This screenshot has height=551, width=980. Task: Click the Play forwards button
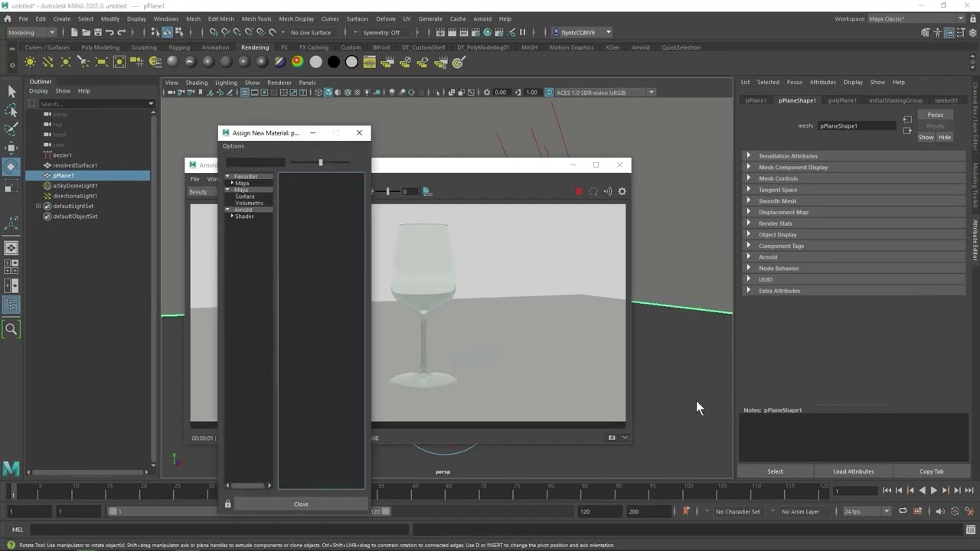[933, 491]
